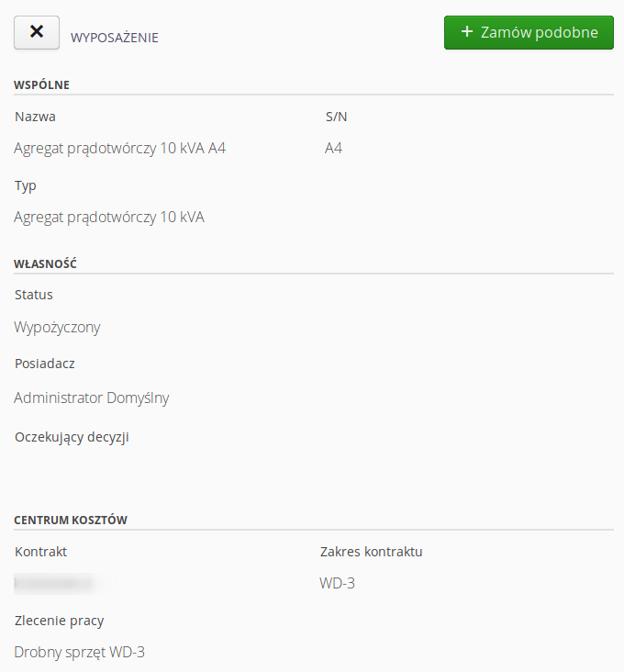624x672 pixels.
Task: Click the Zakres kontraktu value WD-3
Action: pyautogui.click(x=337, y=583)
